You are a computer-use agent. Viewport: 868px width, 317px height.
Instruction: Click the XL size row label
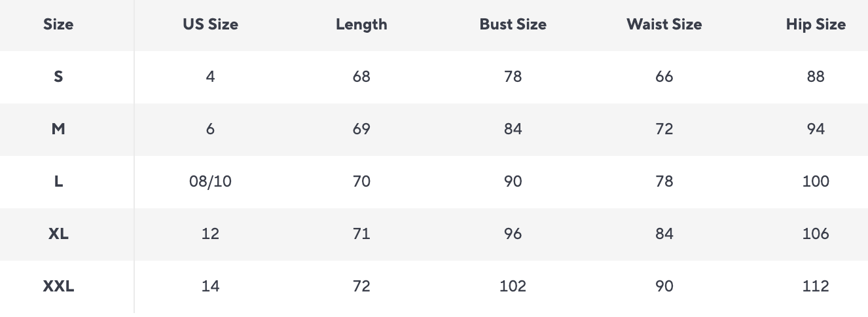pyautogui.click(x=58, y=234)
